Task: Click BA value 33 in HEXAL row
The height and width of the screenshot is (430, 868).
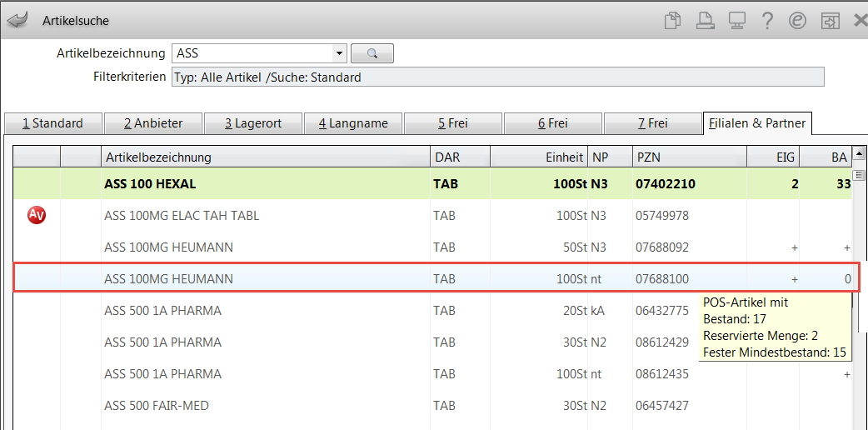Action: [843, 184]
